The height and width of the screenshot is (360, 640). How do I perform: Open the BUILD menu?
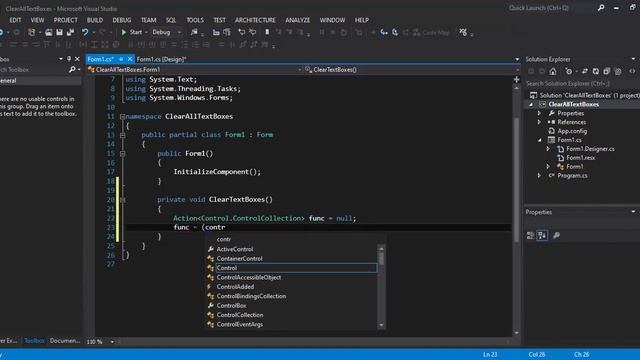point(95,20)
